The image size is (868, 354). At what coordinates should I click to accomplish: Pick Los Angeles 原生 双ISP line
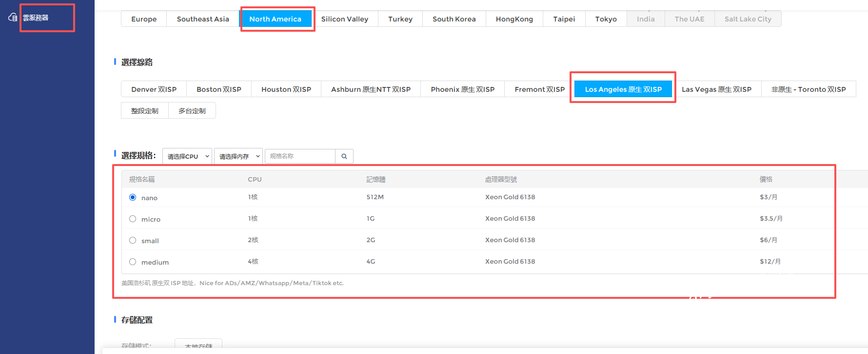click(x=623, y=89)
